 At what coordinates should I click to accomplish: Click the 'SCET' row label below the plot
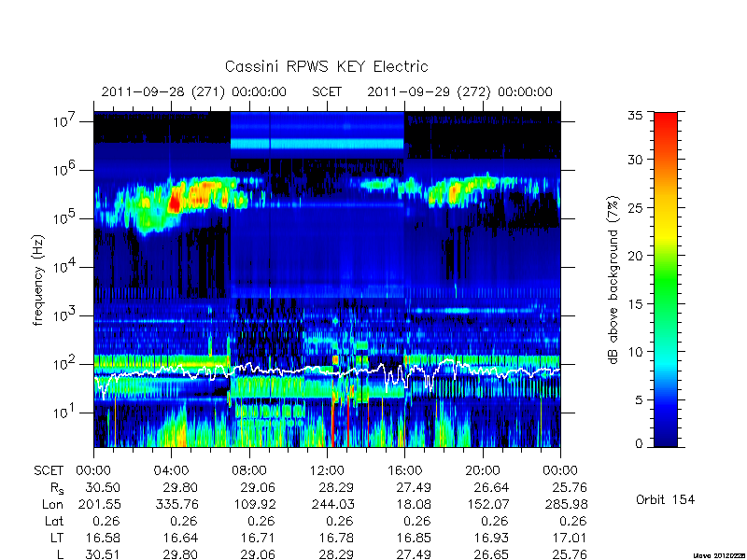point(49,470)
